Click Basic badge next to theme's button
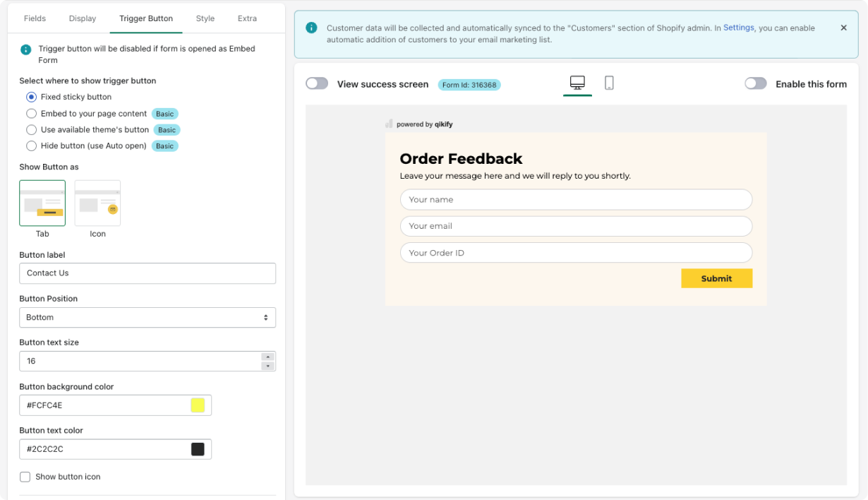This screenshot has height=500, width=868. coord(167,130)
